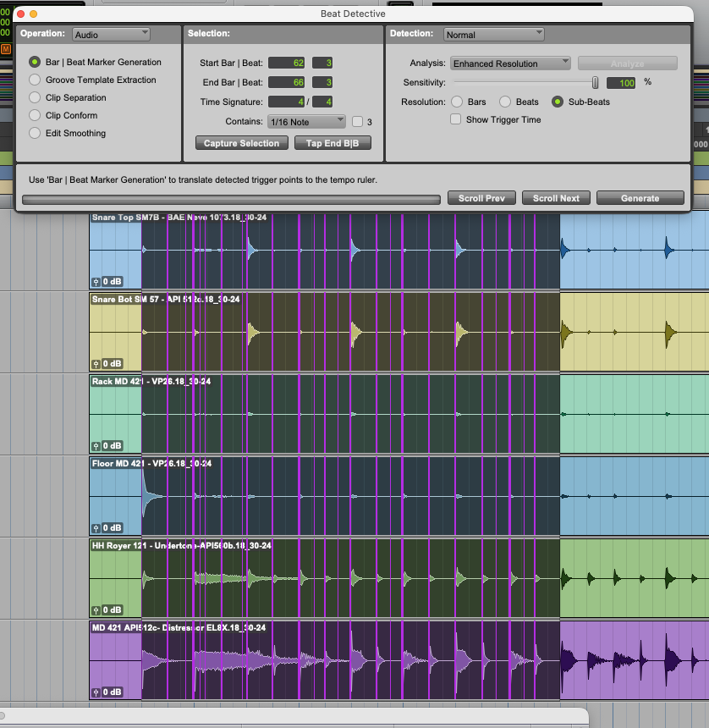
Task: Open the Contains 1/16 Note dropdown
Action: (x=306, y=122)
